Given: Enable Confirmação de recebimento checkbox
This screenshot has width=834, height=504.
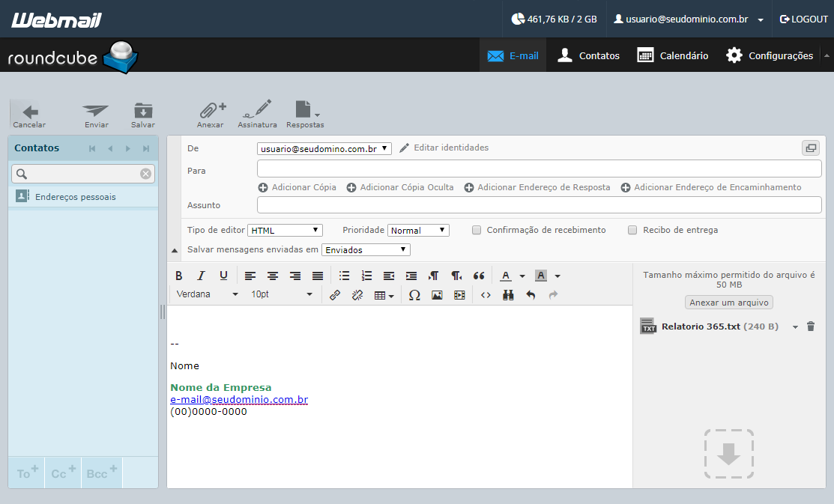Looking at the screenshot, I should (x=477, y=230).
